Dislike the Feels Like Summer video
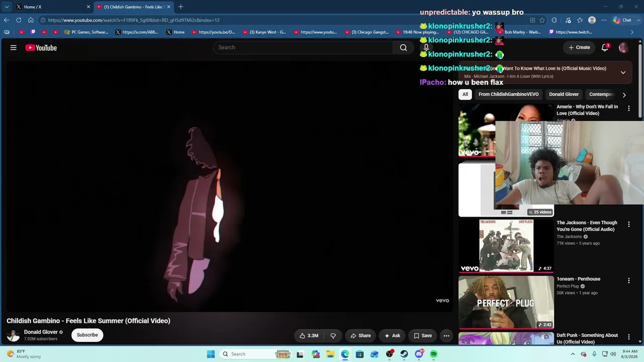Image resolution: width=644 pixels, height=362 pixels. tap(333, 335)
